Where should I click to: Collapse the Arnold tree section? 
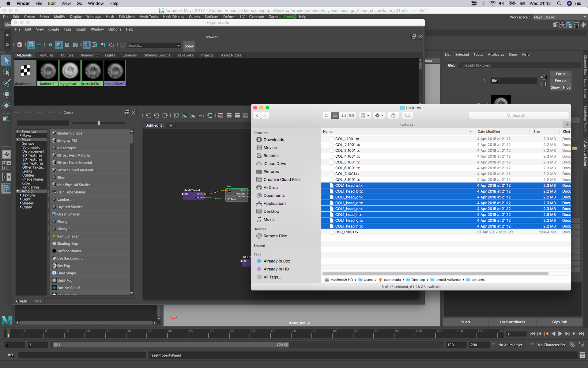18,191
